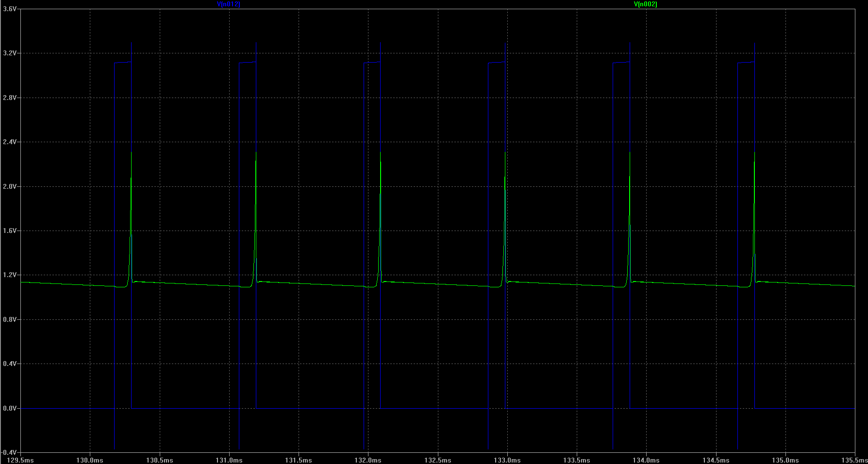Click the 135.0ms time axis label
The height and width of the screenshot is (464, 868).
pos(785,460)
